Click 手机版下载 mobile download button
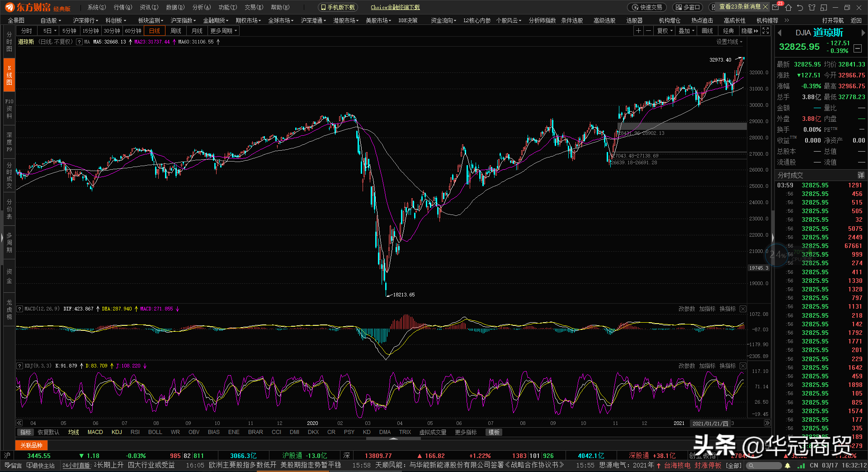Viewport: 868px width, 472px height. click(338, 7)
